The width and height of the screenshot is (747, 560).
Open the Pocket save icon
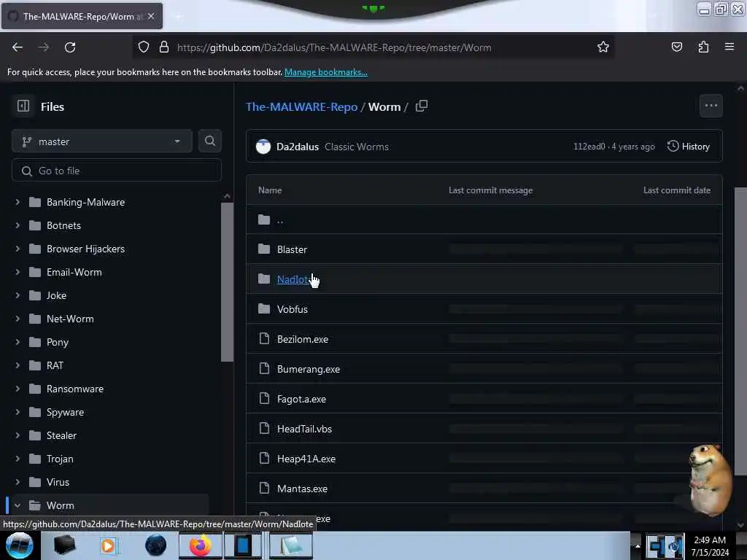[x=676, y=47]
